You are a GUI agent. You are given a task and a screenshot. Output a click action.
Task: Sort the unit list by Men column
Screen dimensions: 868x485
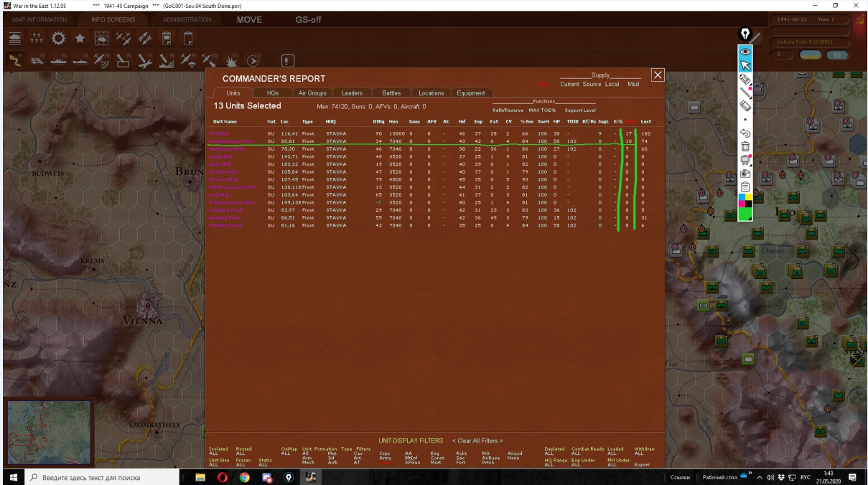[x=393, y=121]
